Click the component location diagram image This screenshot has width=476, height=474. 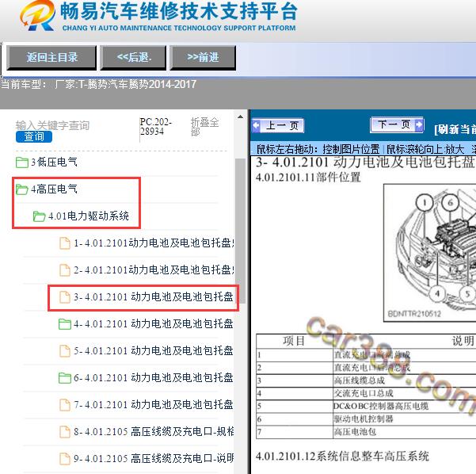coord(429,252)
